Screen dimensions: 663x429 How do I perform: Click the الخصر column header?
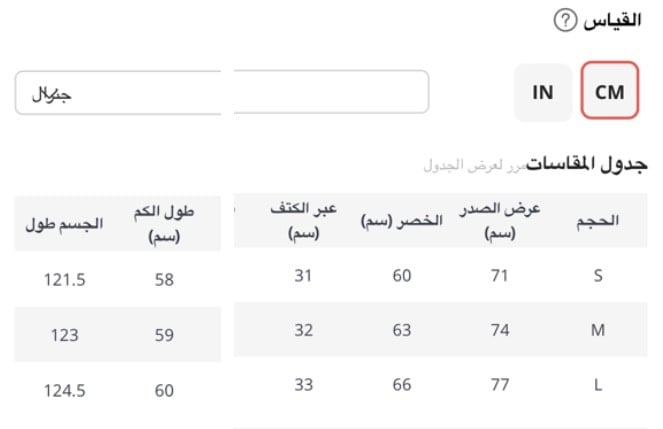[x=401, y=221]
